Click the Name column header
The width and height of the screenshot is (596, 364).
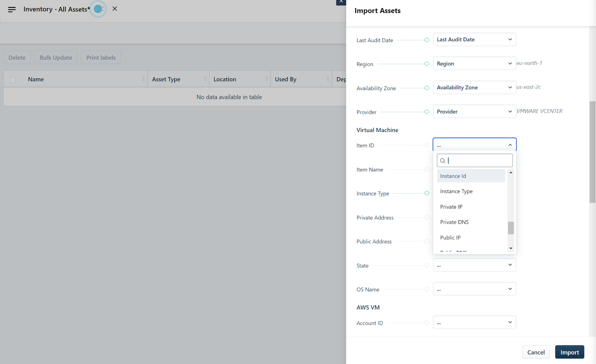click(x=36, y=79)
